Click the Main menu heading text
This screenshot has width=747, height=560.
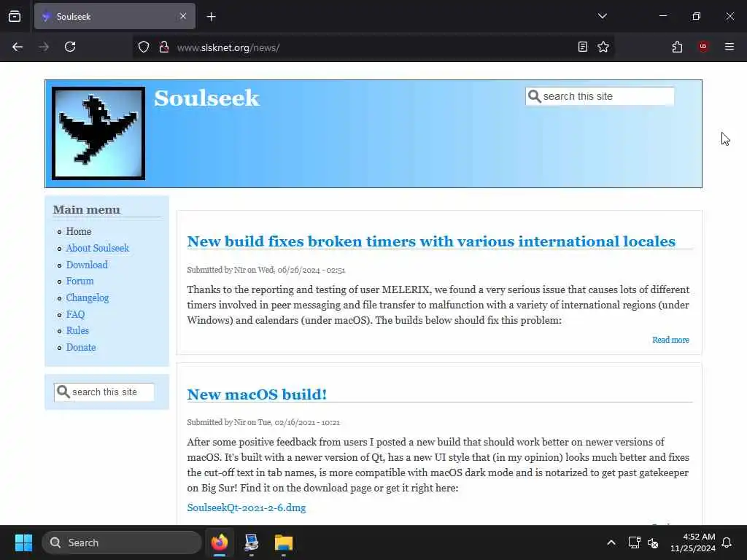(x=87, y=209)
